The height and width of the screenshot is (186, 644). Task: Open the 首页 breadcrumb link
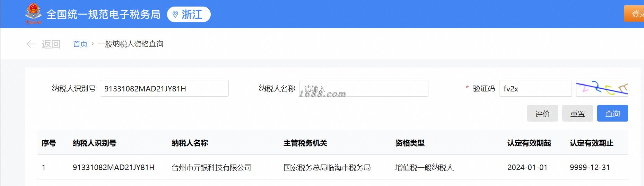coord(80,44)
